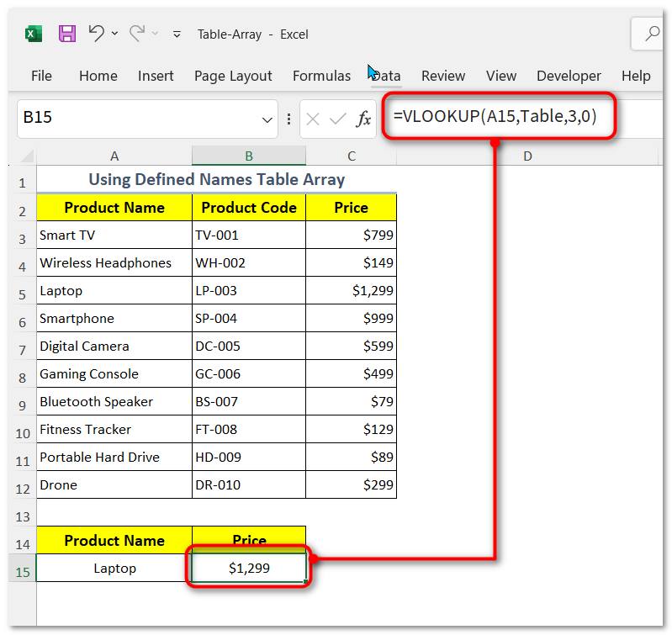Screen dimensions: 672x635
Task: Select the $1,299 cell in row 5
Action: (351, 290)
